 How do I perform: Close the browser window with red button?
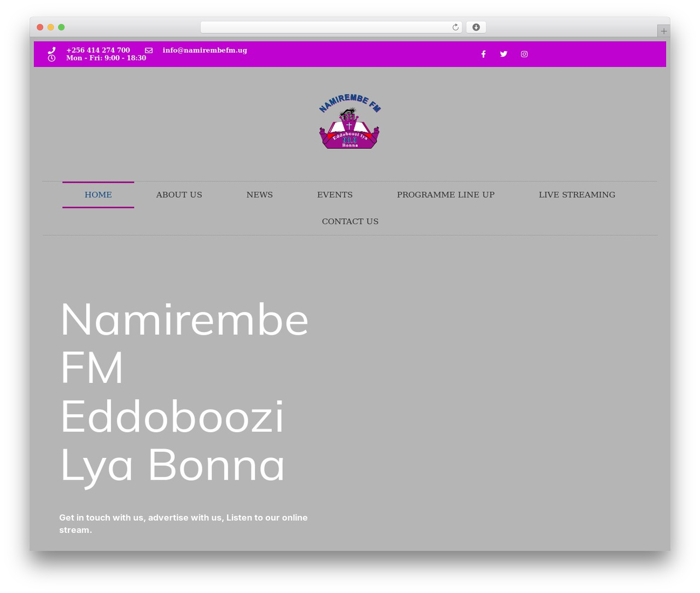40,27
